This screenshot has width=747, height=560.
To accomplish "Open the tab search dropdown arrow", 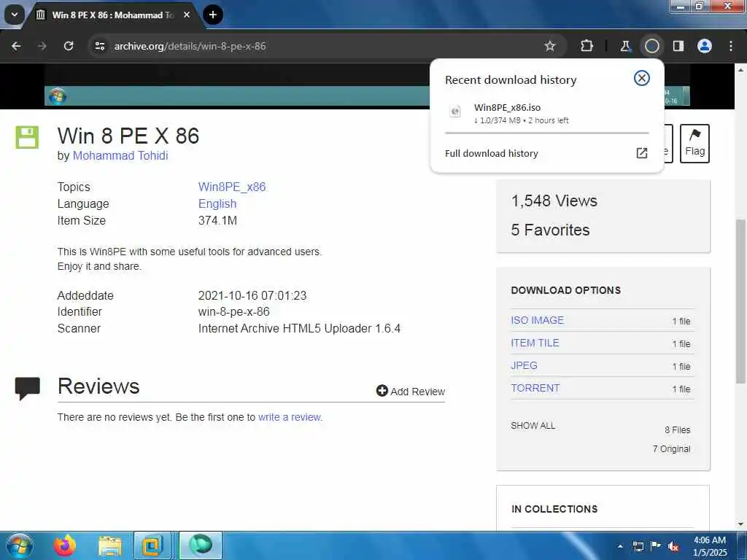I will click(15, 15).
